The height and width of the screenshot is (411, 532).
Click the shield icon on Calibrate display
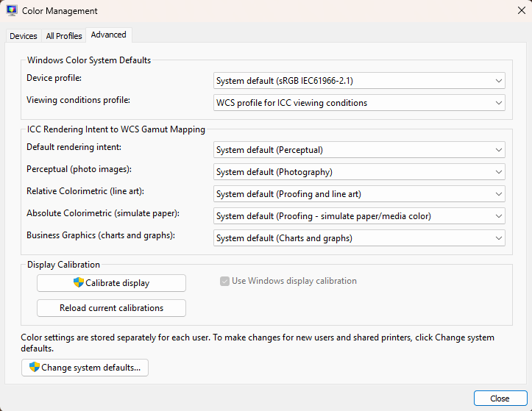[x=79, y=283]
